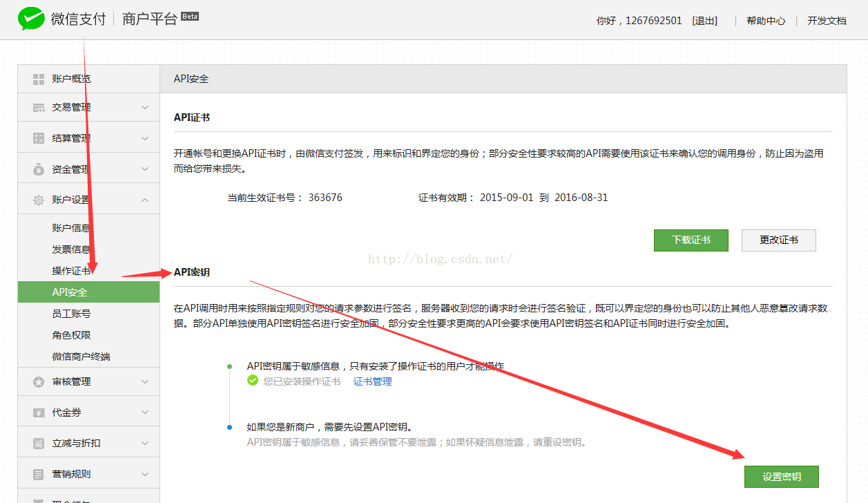Open the 证书管理 link
868x503 pixels.
click(373, 381)
